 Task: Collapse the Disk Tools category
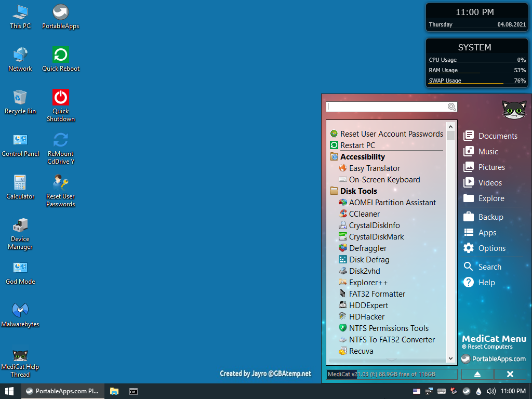point(353,191)
